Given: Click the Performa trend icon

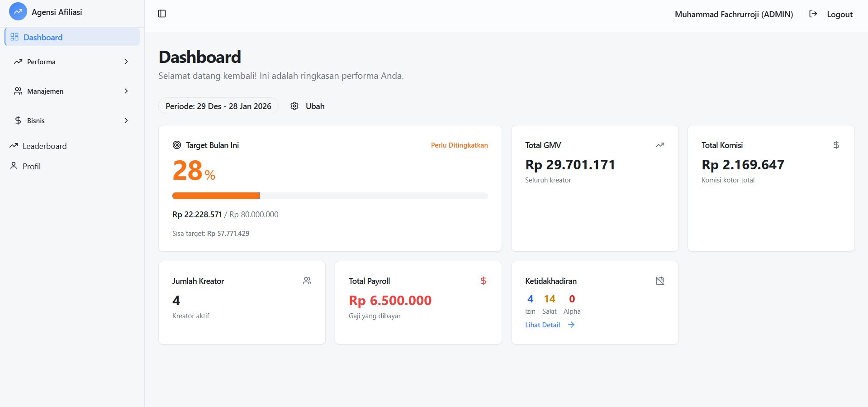Looking at the screenshot, I should tap(18, 62).
